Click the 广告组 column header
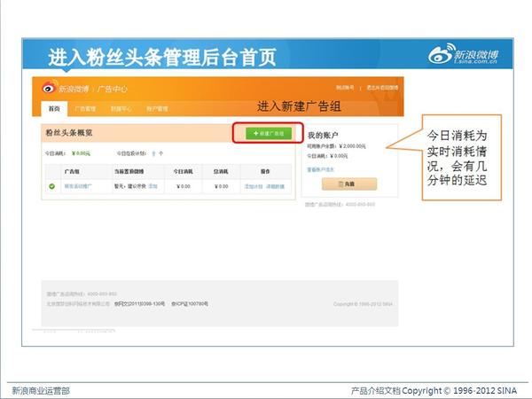Viewport: 532px width, 399px height. coord(72,171)
